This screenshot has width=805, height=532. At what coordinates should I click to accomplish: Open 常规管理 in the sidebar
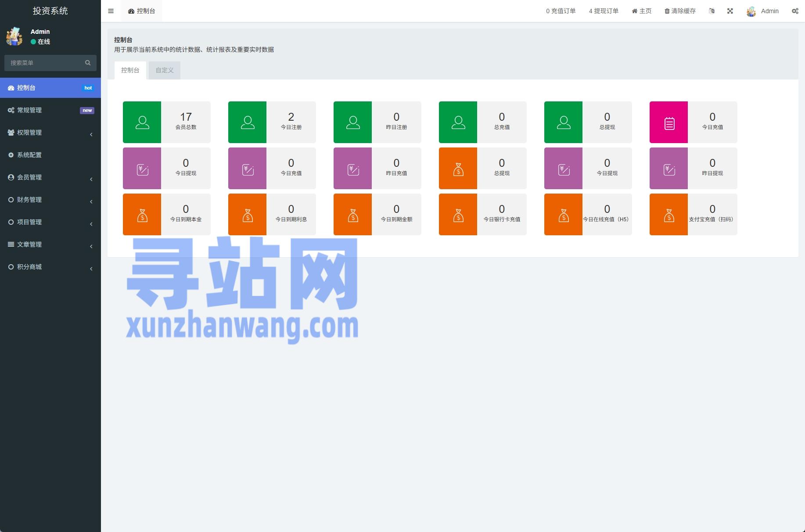pyautogui.click(x=50, y=110)
